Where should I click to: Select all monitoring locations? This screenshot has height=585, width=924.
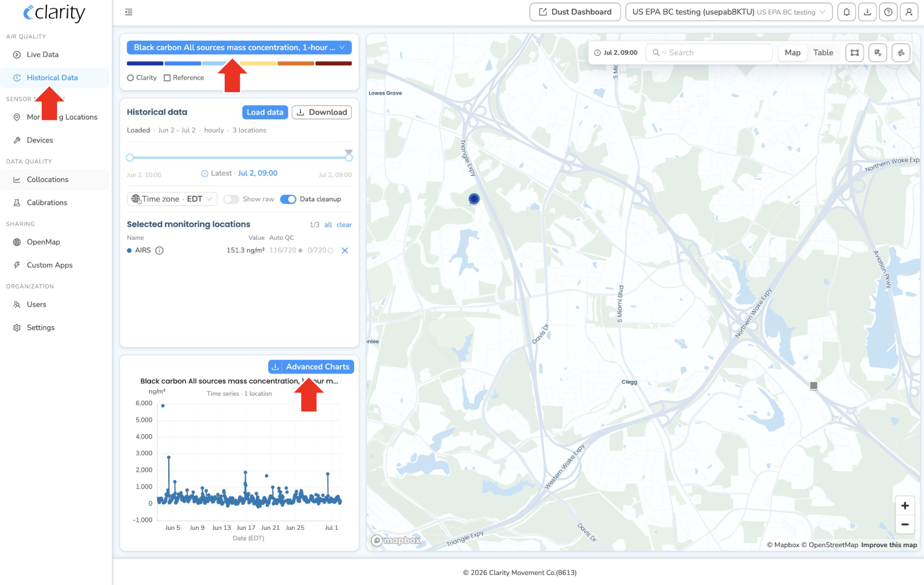[328, 225]
